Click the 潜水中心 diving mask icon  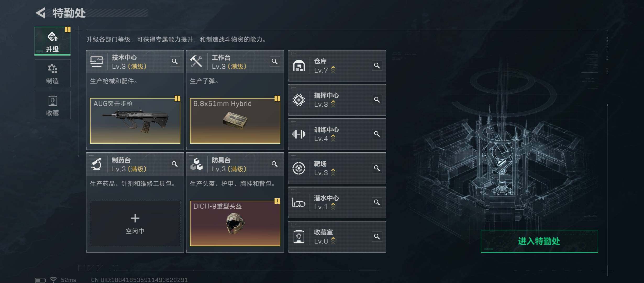pyautogui.click(x=299, y=203)
